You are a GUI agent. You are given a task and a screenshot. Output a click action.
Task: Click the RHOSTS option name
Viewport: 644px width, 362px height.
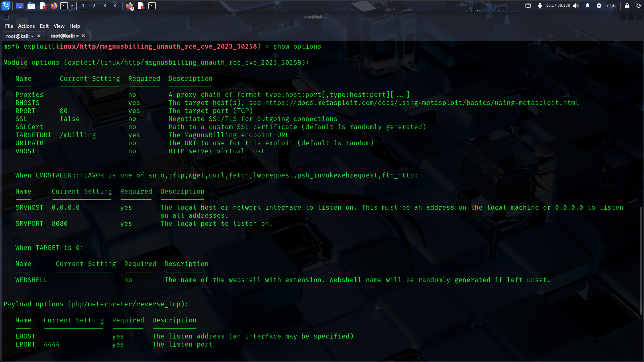tap(28, 103)
